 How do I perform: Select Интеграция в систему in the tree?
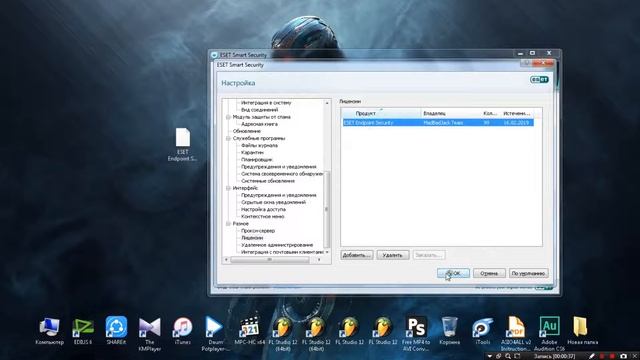pos(266,103)
